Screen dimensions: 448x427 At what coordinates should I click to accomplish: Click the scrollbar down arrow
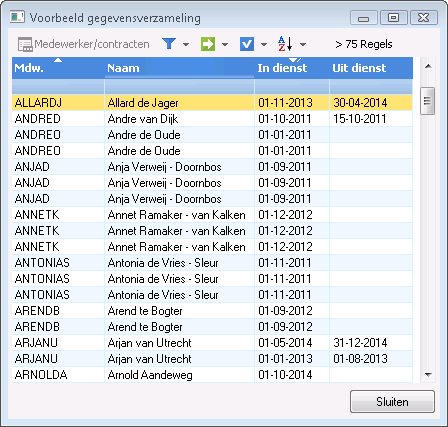pyautogui.click(x=428, y=375)
